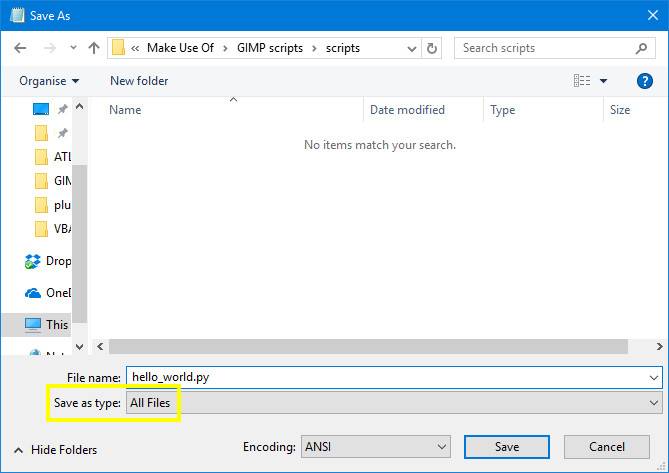Select Dropbox in the navigation pane

point(48,261)
